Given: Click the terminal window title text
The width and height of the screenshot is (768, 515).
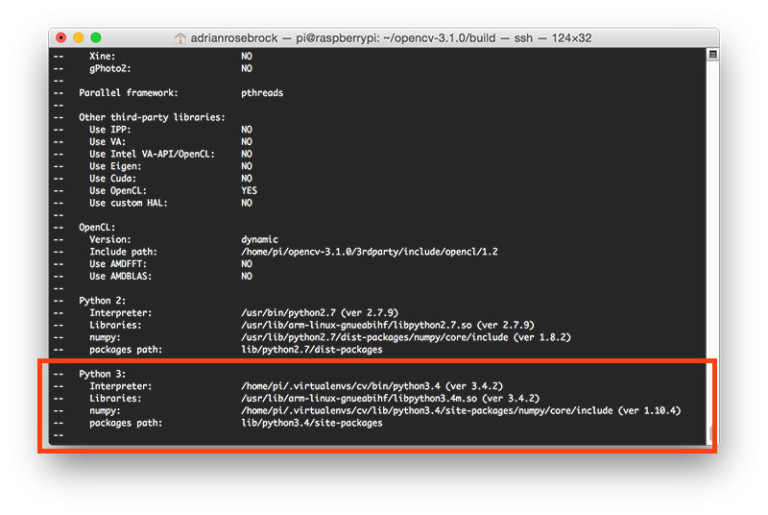Looking at the screenshot, I should coord(391,38).
